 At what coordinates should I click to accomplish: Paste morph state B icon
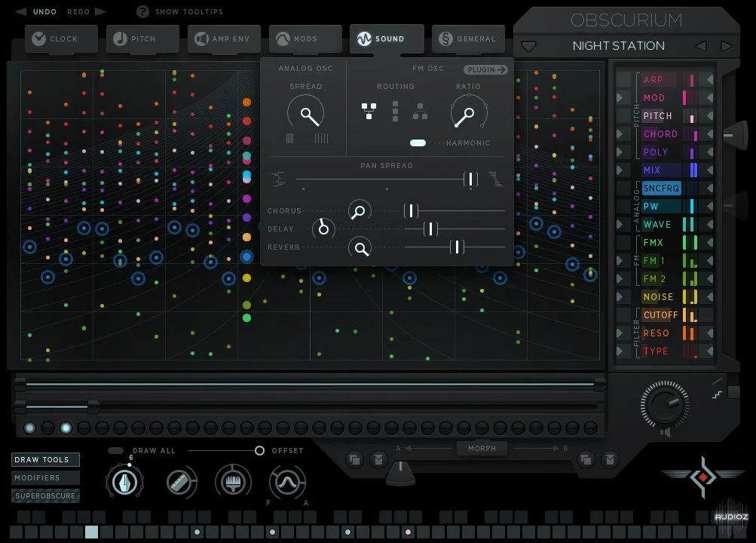point(610,459)
